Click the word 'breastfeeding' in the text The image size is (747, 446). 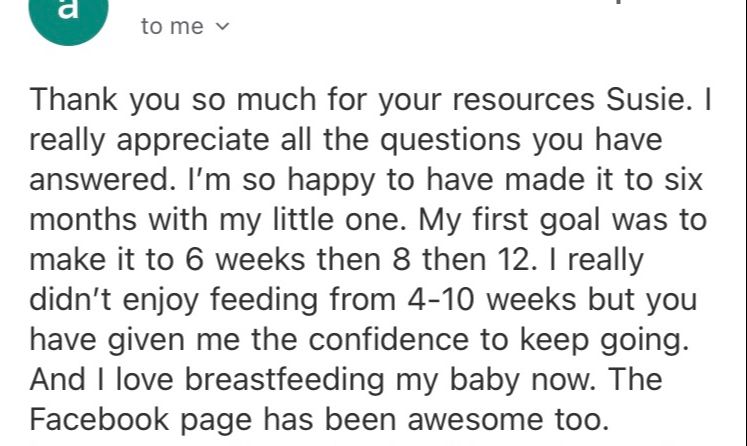click(284, 380)
